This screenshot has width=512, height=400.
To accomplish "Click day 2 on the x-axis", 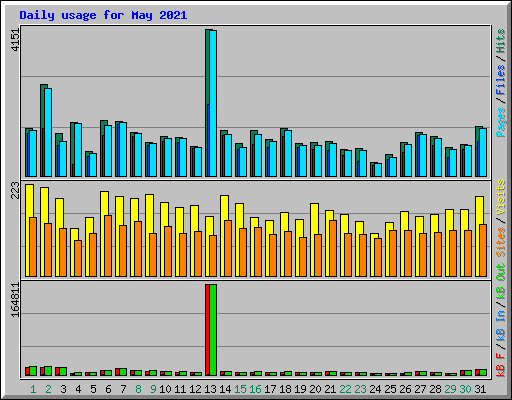I will tap(48, 389).
